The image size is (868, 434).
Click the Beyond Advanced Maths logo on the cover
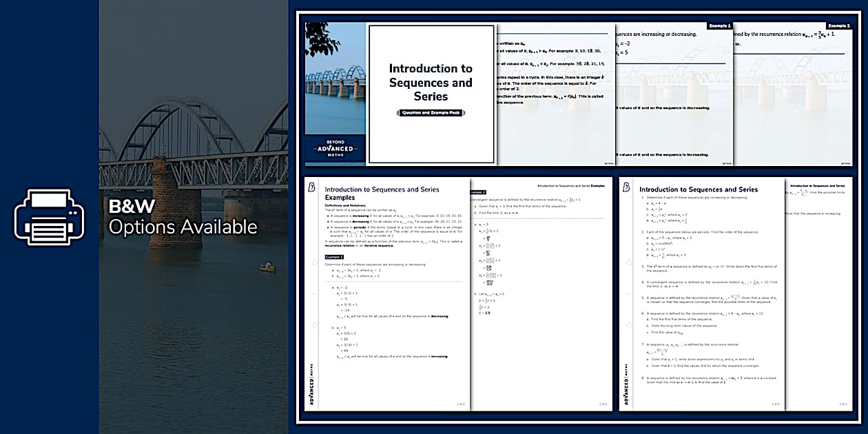point(335,149)
